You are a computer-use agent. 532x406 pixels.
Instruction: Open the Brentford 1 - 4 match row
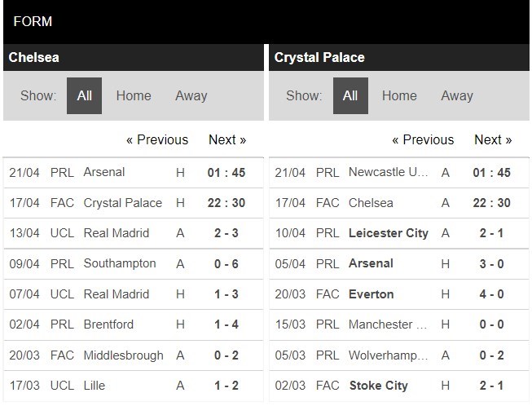tap(134, 324)
